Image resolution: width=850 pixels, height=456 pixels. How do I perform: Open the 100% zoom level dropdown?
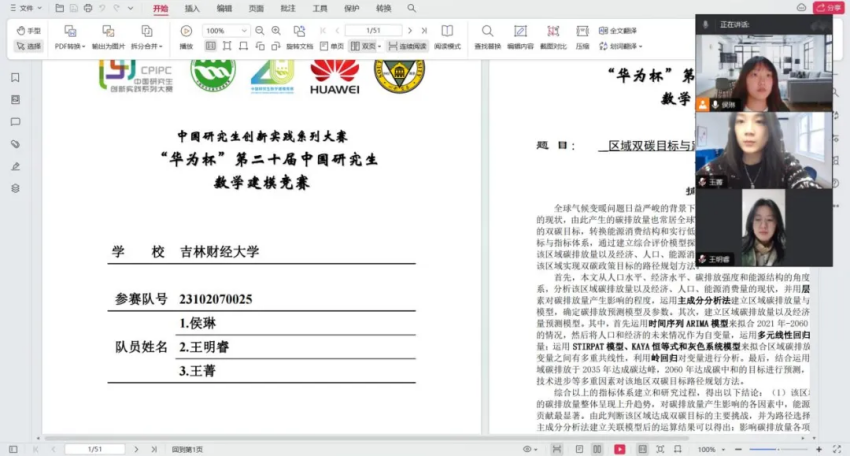click(246, 31)
